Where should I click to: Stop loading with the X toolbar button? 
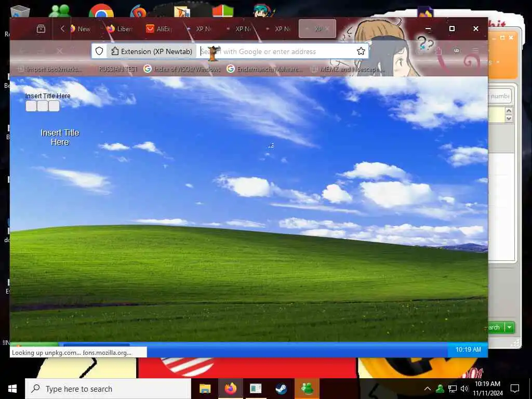(59, 51)
